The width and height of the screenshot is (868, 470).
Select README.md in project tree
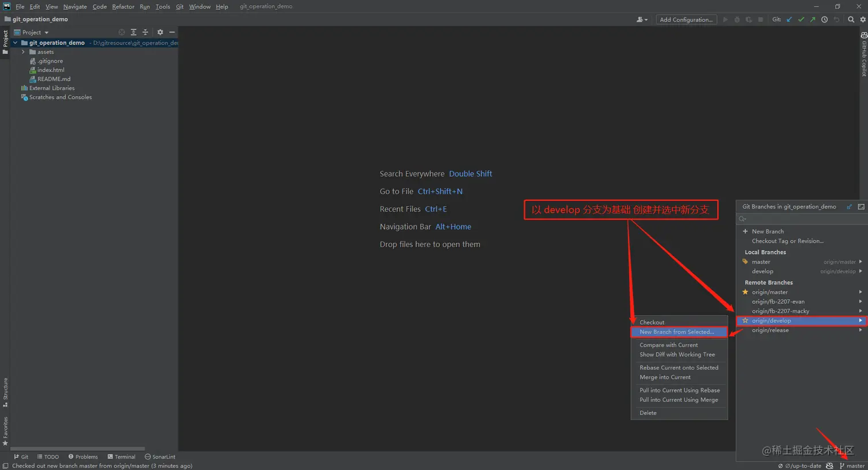(x=54, y=79)
